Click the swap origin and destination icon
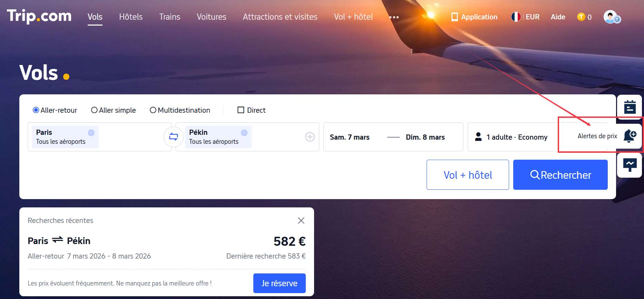The image size is (644, 299). 173,137
